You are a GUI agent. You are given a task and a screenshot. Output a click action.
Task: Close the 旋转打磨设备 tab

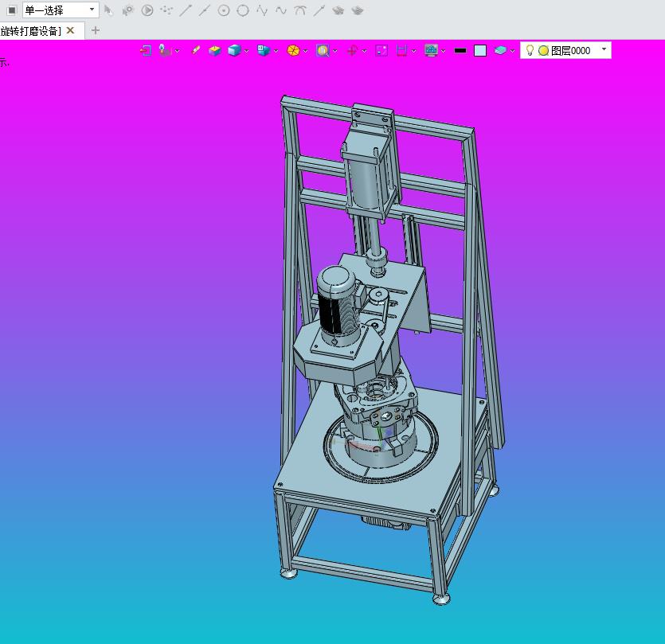coord(70,30)
